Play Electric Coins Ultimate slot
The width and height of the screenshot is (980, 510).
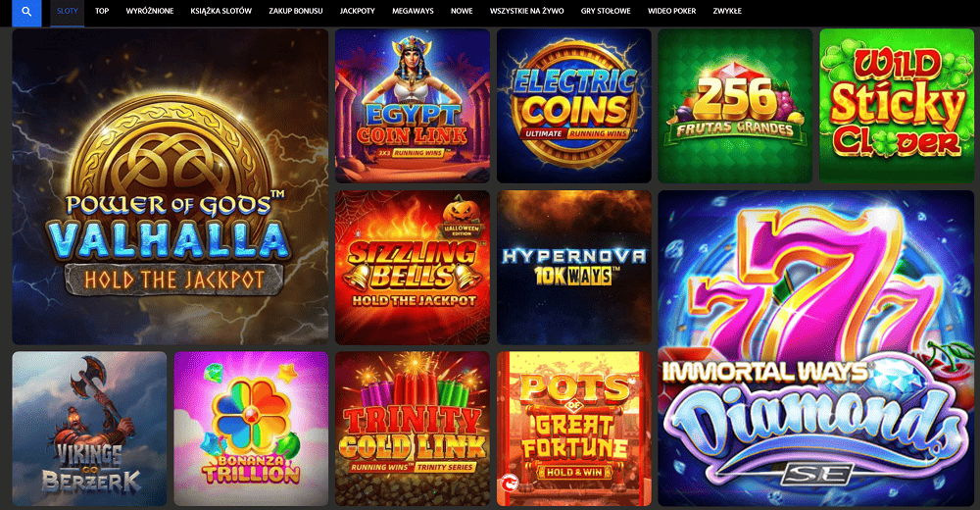click(573, 106)
